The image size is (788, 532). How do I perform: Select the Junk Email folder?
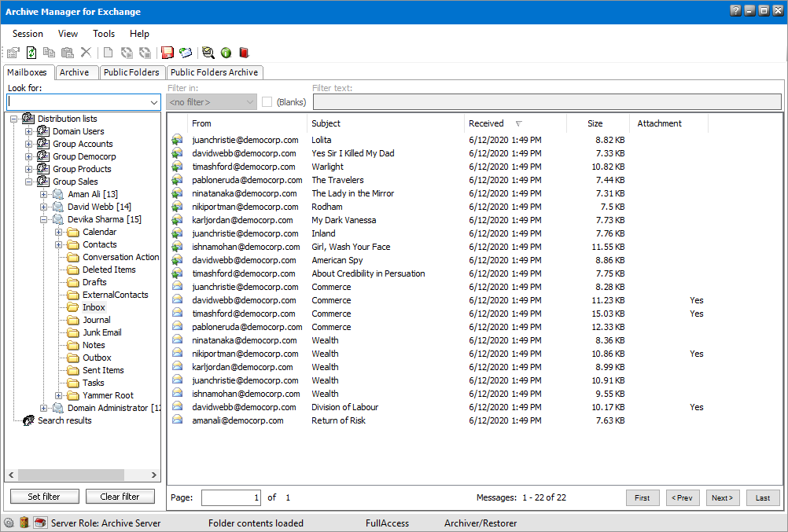click(x=102, y=332)
